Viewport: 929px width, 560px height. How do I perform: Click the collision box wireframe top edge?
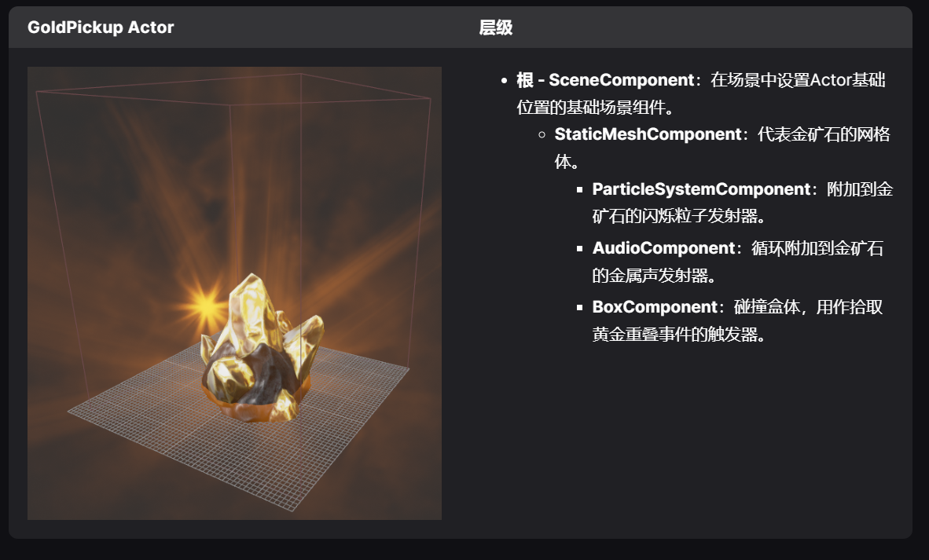(x=231, y=90)
